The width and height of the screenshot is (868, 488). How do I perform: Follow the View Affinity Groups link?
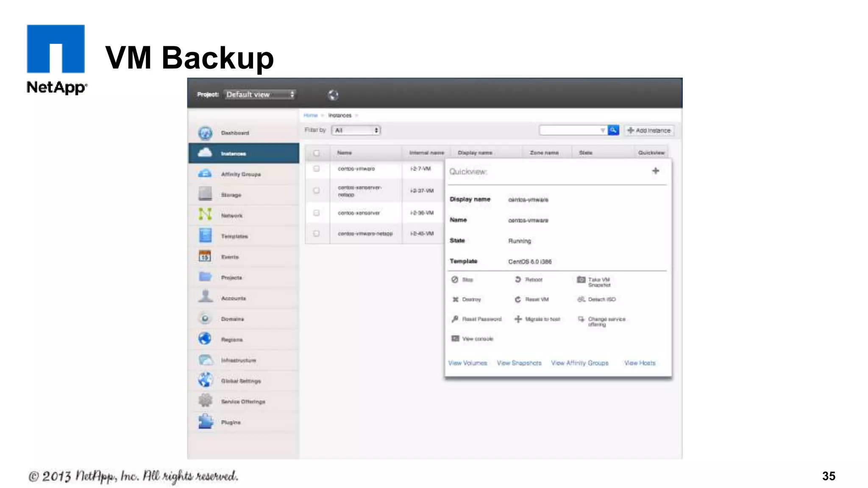pos(580,363)
